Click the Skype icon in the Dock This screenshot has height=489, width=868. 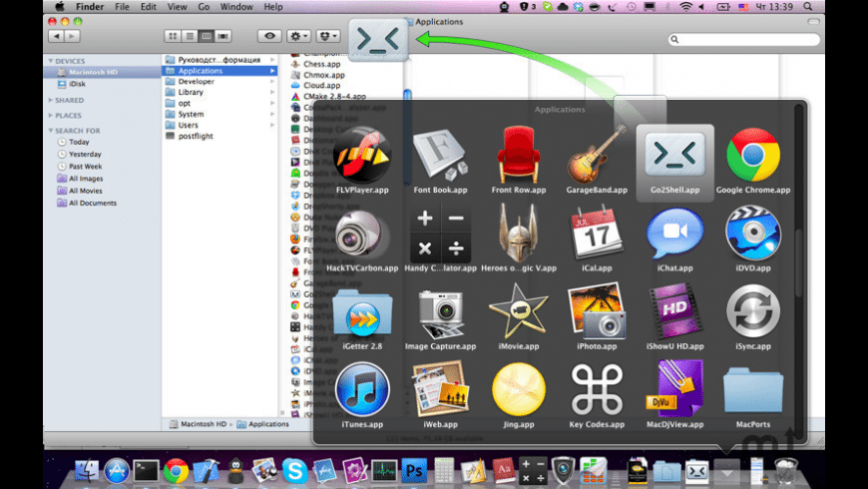click(x=294, y=470)
